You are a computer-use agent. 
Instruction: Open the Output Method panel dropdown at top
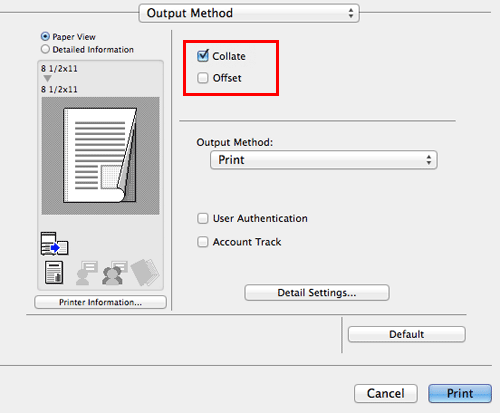pos(249,13)
